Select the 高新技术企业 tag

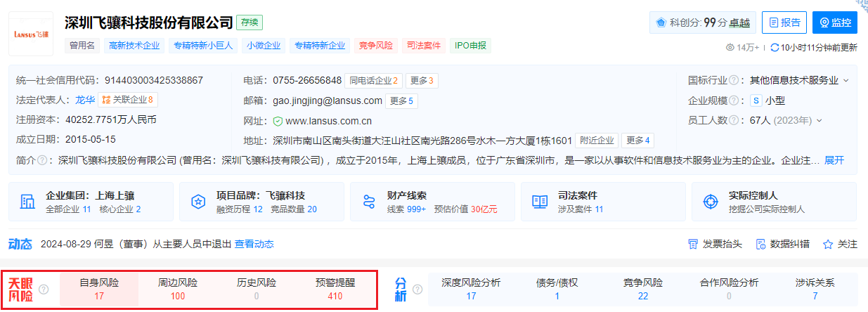click(x=134, y=46)
